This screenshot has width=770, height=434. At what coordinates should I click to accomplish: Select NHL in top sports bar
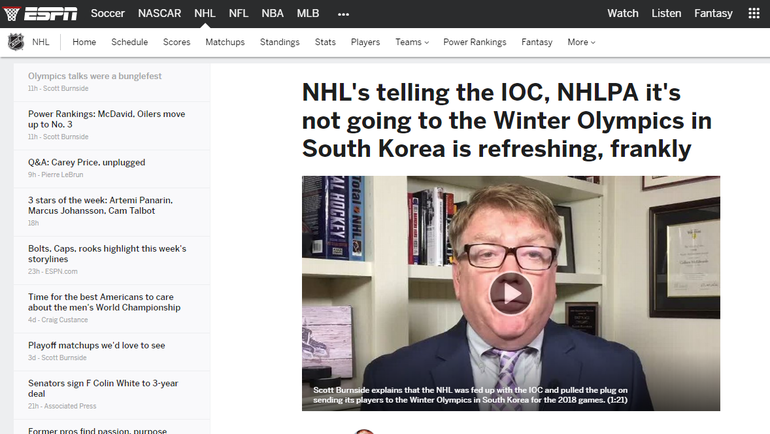click(205, 14)
